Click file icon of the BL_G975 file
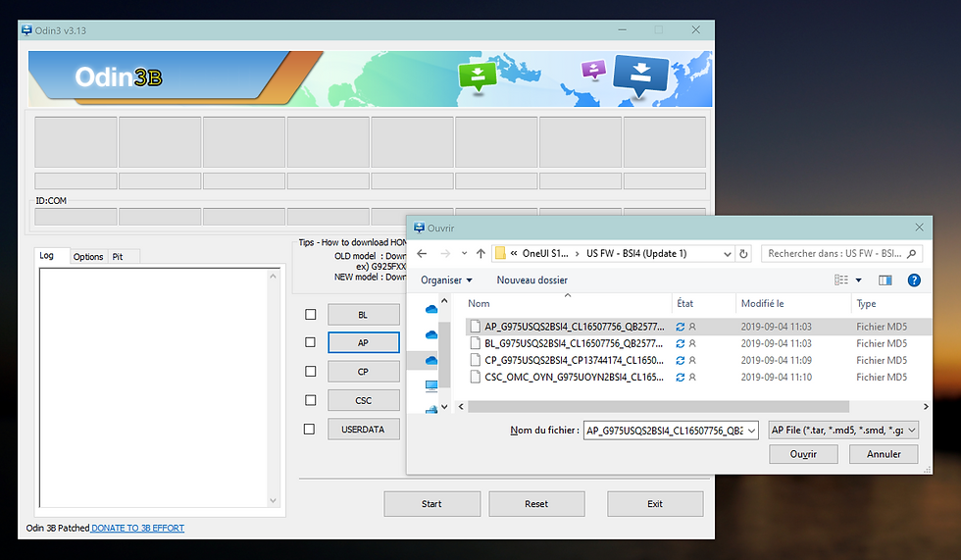Viewport: 961px width, 560px height. point(475,343)
